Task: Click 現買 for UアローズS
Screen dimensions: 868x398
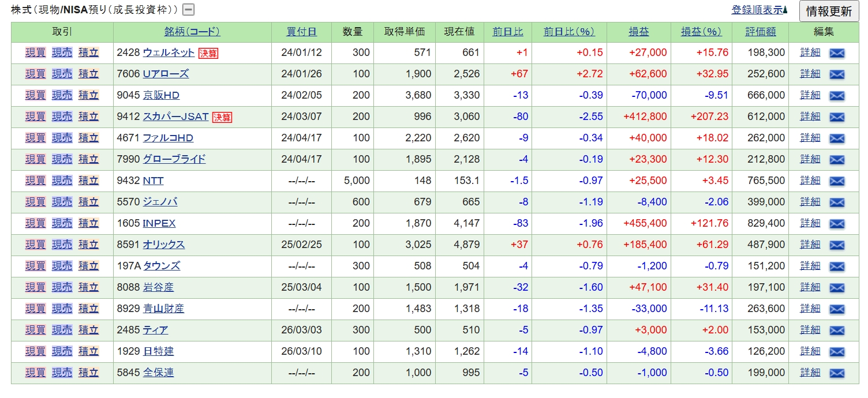Action: click(x=35, y=74)
